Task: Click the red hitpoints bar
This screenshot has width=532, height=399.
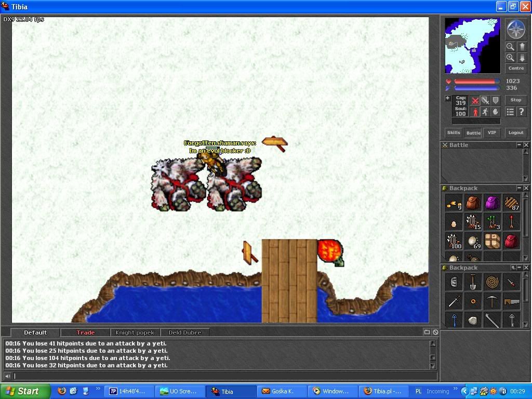Action: point(477,82)
